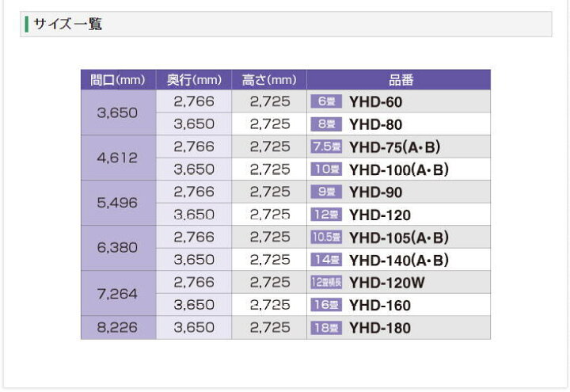Click the 2,766 depth in YHD-60 row

coord(194,101)
